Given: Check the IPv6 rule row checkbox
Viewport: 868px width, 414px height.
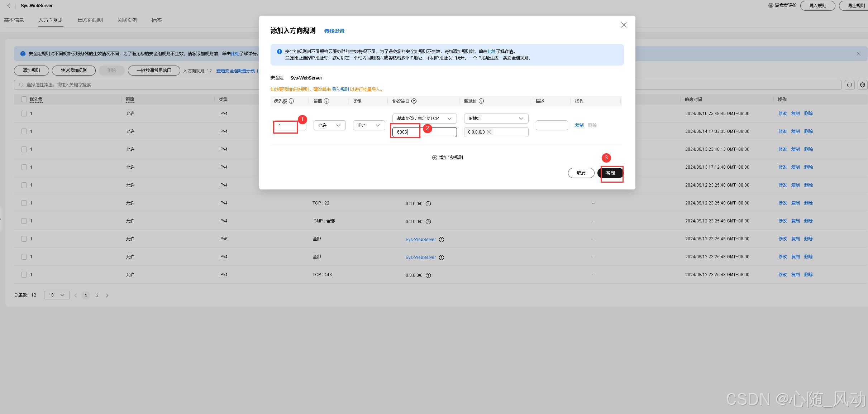Looking at the screenshot, I should (24, 239).
